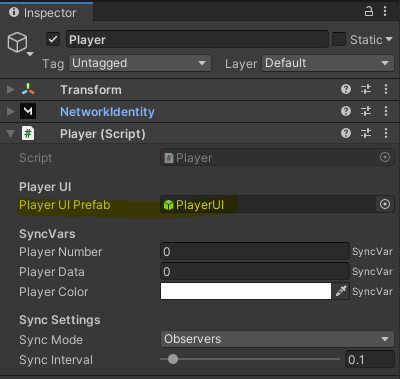Open object picker for Script field
Screen dimensions: 400x379
point(385,157)
